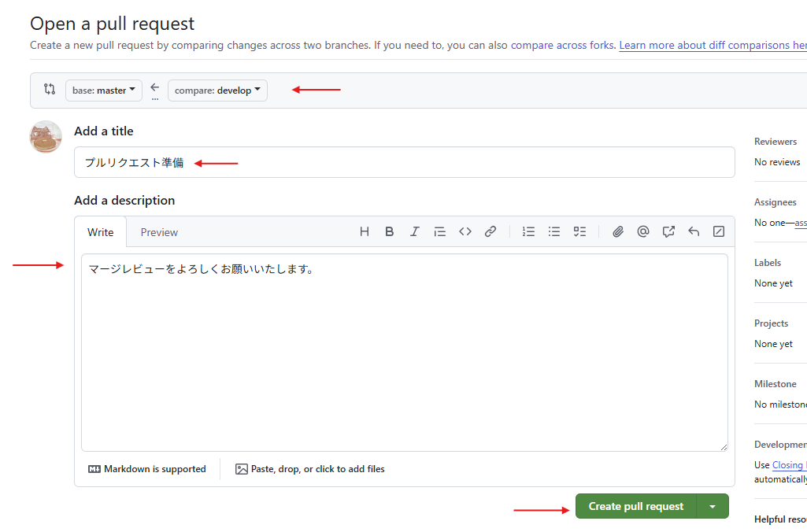The height and width of the screenshot is (532, 807).
Task: Insert a numbered list
Action: coord(529,231)
